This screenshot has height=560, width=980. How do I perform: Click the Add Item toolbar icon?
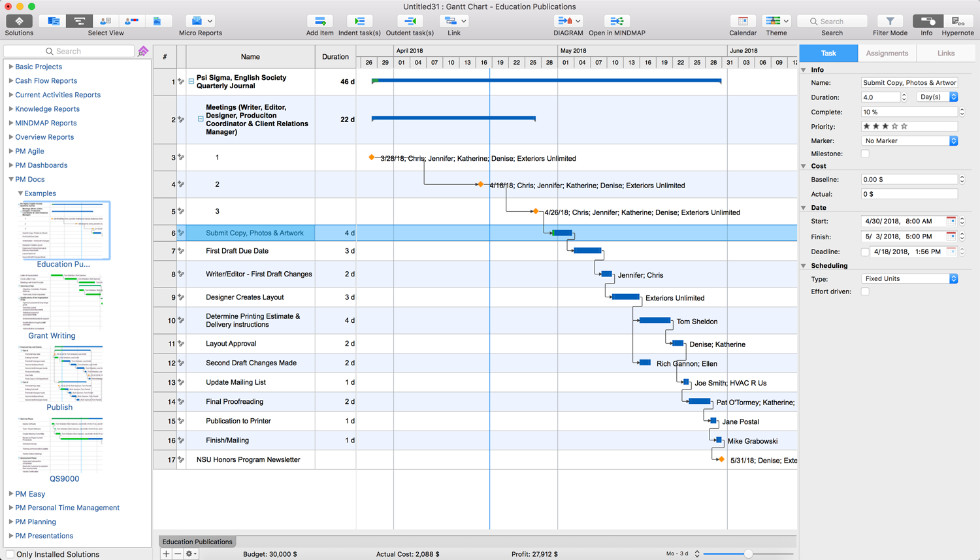tap(319, 22)
